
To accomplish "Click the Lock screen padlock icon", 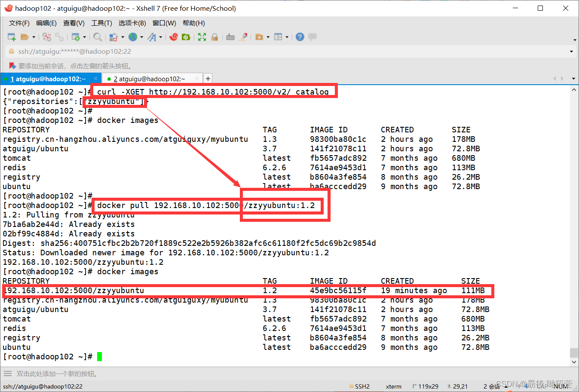I will coord(214,37).
